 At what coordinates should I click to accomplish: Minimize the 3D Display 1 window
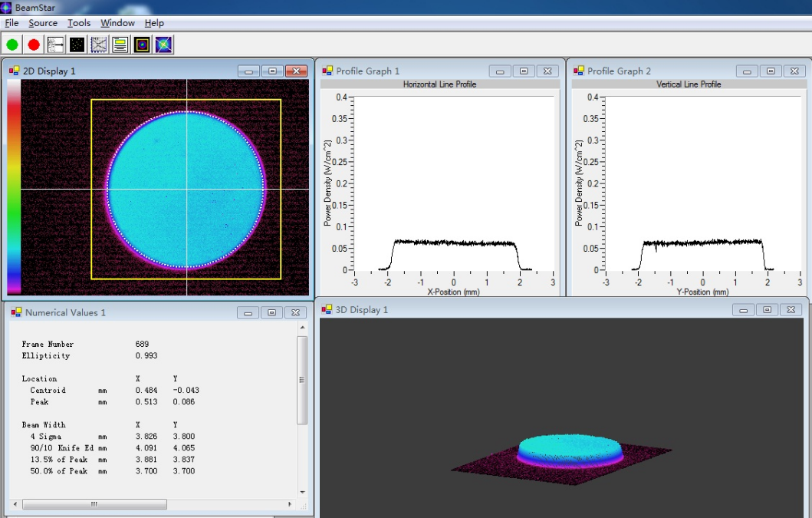pyautogui.click(x=743, y=310)
